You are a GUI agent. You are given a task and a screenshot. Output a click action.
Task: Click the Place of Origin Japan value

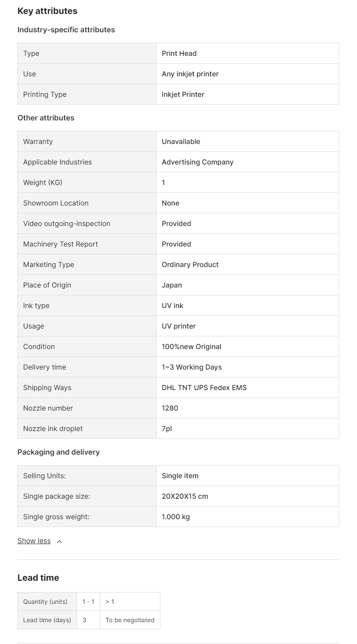point(172,285)
